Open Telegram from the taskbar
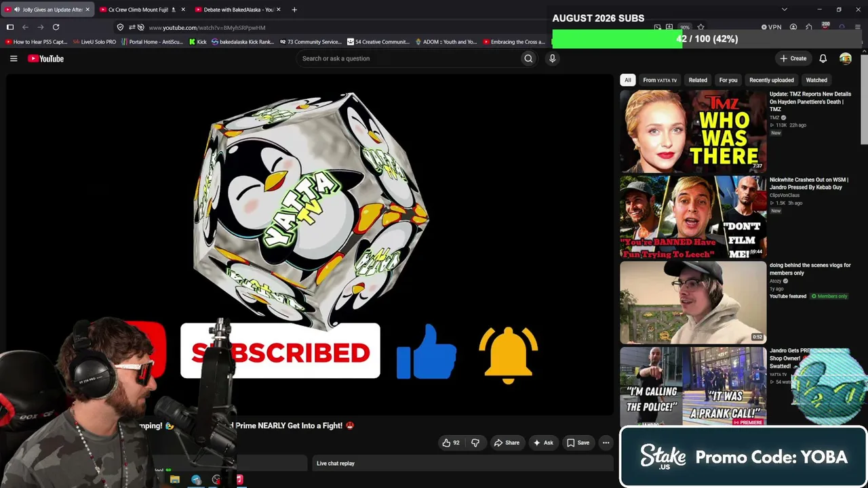868x488 pixels. click(x=196, y=480)
